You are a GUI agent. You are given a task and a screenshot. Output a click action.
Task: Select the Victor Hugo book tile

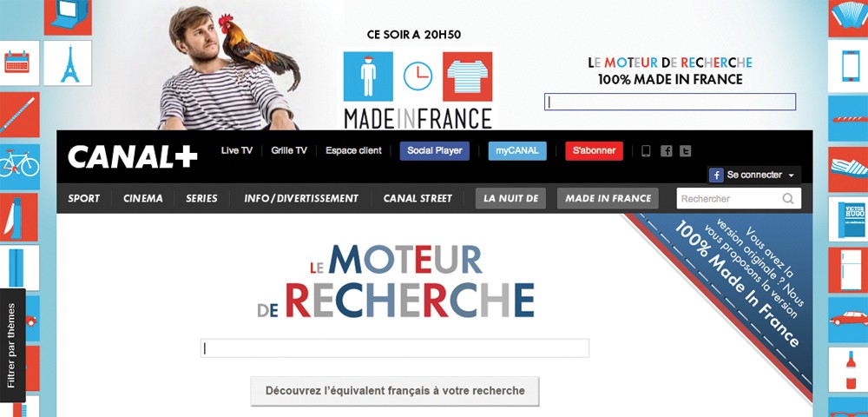click(x=848, y=218)
